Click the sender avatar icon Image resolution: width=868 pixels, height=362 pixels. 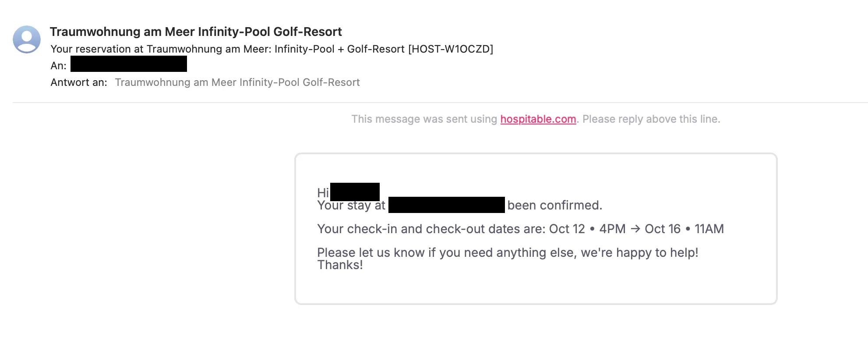point(27,39)
